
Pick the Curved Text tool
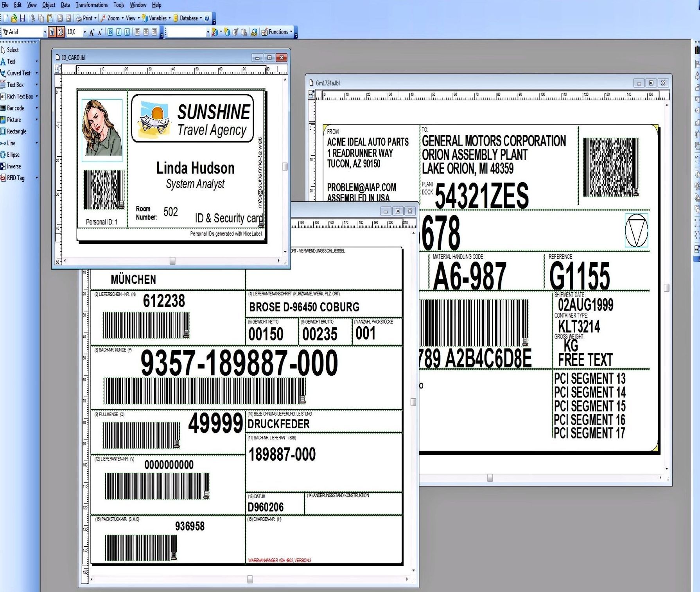tap(18, 73)
